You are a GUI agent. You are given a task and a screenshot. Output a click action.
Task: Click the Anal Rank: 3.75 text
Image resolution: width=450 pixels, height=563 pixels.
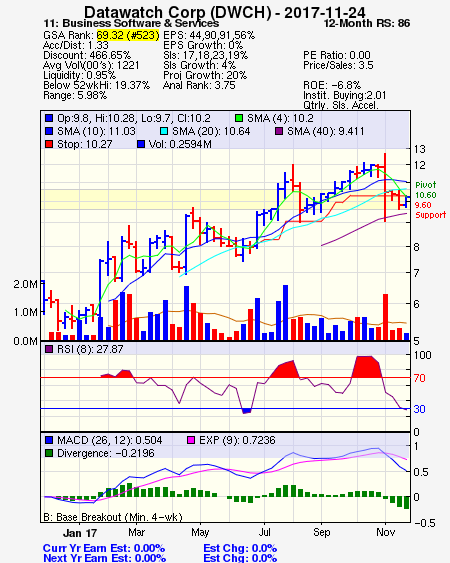click(199, 85)
